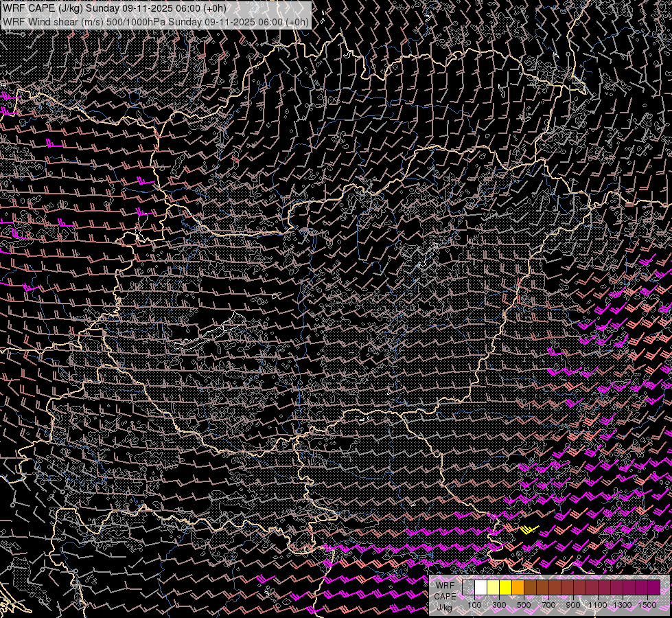Click the 900 value on the legend scale
The image size is (672, 618).
click(x=573, y=605)
